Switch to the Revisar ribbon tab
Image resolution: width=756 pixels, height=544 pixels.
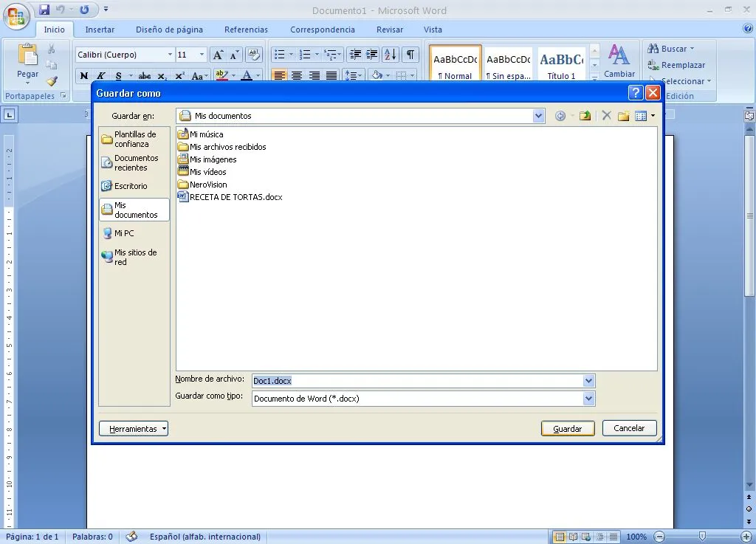pos(389,30)
